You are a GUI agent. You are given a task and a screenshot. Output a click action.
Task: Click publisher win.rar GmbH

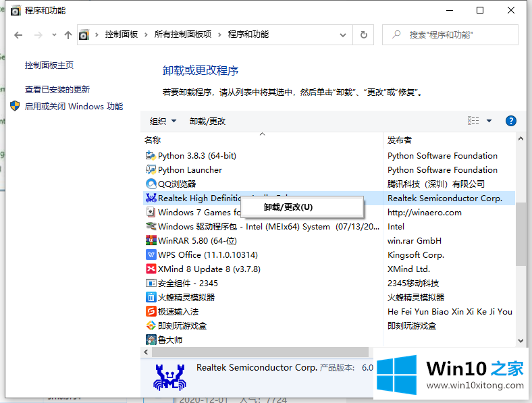[x=415, y=241]
